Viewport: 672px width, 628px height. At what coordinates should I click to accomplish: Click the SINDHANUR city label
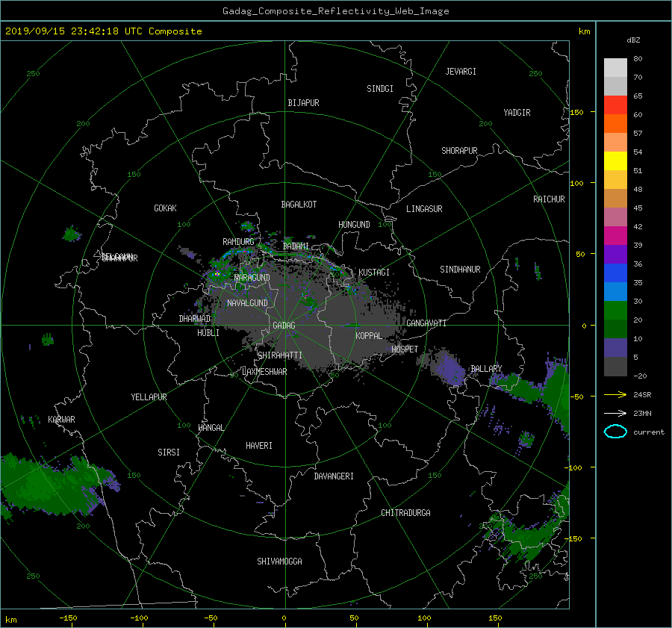point(460,270)
